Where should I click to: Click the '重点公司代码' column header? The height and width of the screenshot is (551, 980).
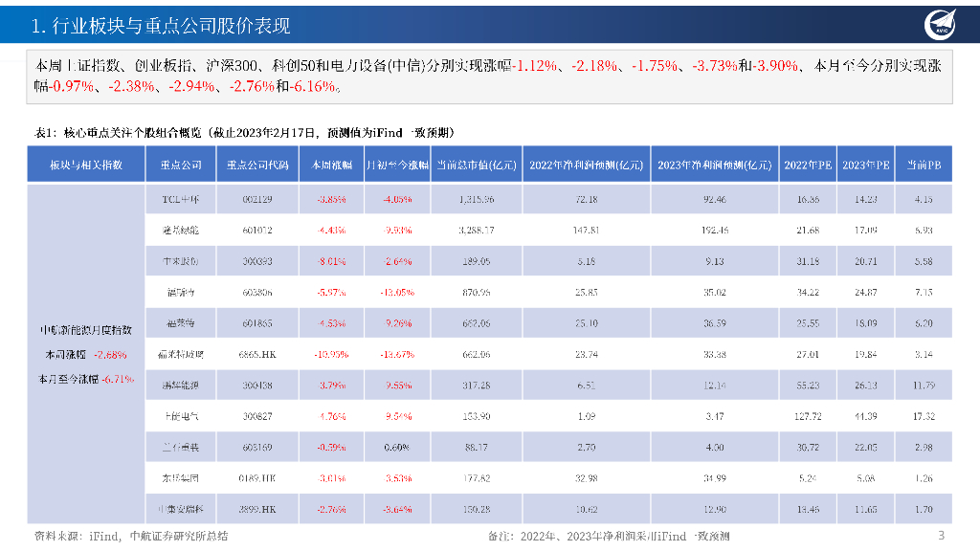coord(257,165)
